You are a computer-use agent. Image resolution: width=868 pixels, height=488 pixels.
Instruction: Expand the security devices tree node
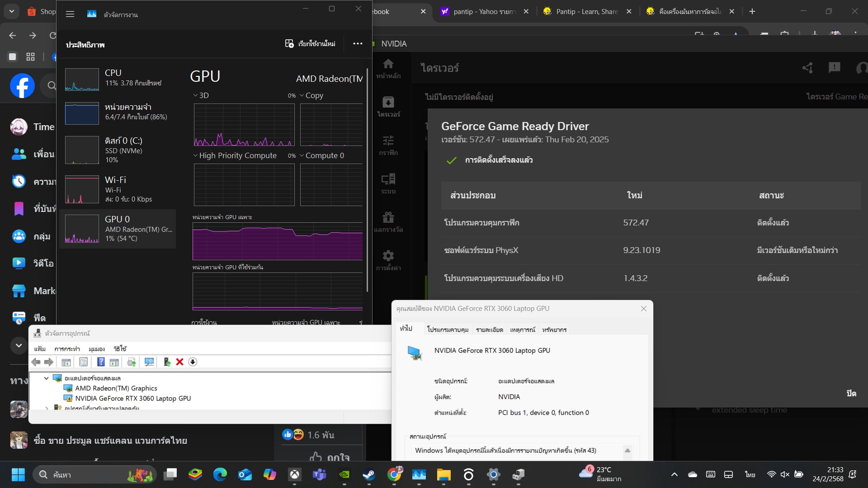point(46,408)
